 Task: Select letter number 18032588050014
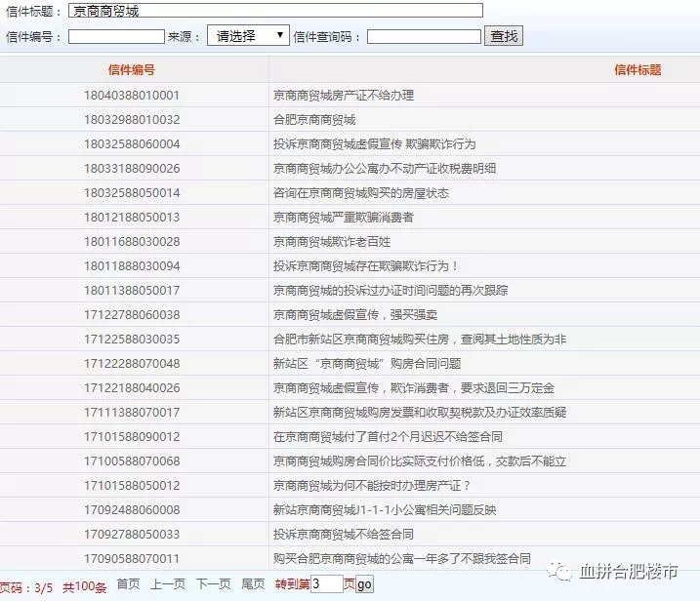[132, 193]
